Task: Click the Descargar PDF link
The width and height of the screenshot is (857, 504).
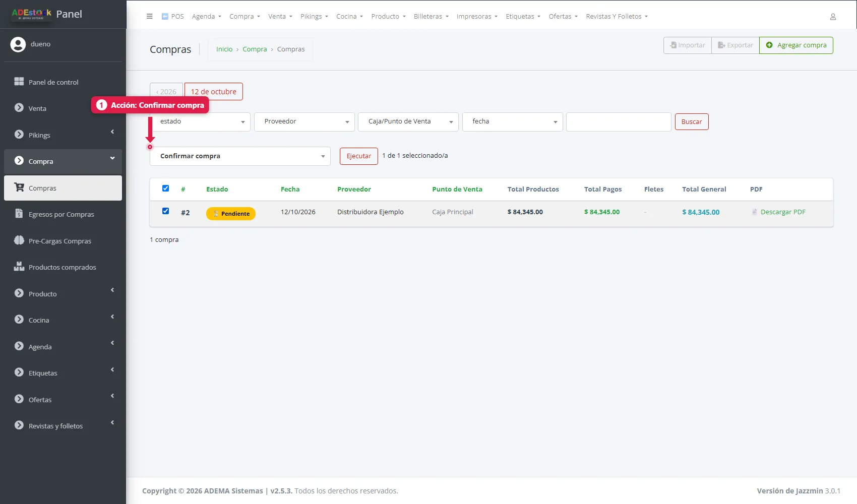Action: (x=783, y=212)
